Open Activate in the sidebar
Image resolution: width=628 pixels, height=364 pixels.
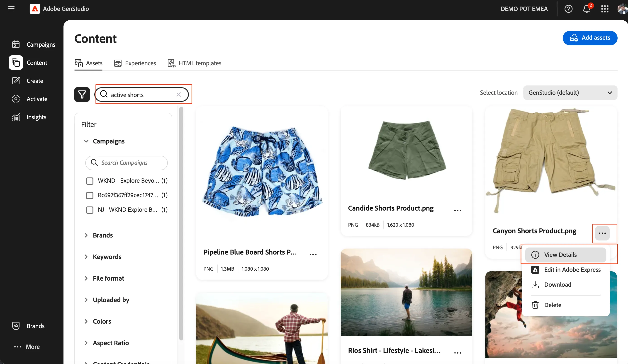[x=30, y=99]
